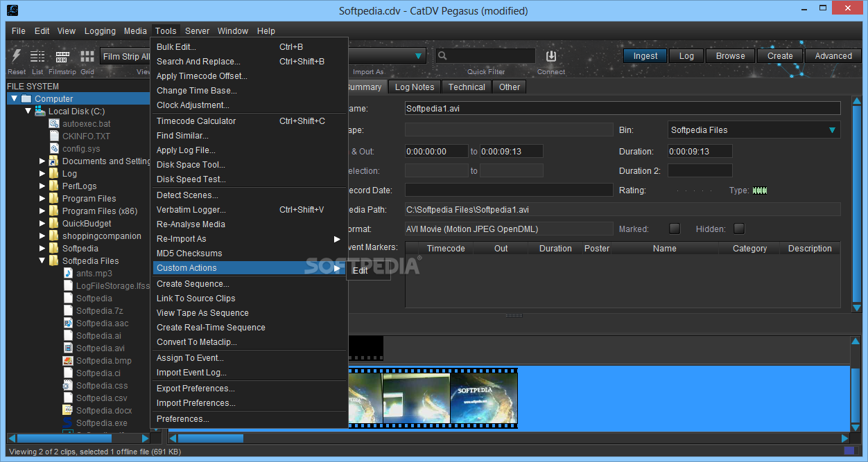Open the Bin dropdown showing Softpedia Files
Screen dimensions: 868x462
[x=753, y=130]
